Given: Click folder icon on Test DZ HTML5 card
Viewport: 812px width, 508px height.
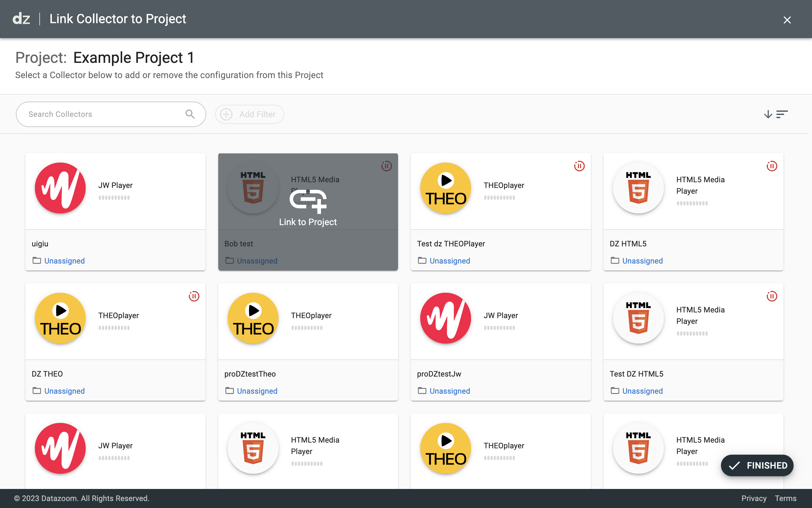Looking at the screenshot, I should 615,391.
